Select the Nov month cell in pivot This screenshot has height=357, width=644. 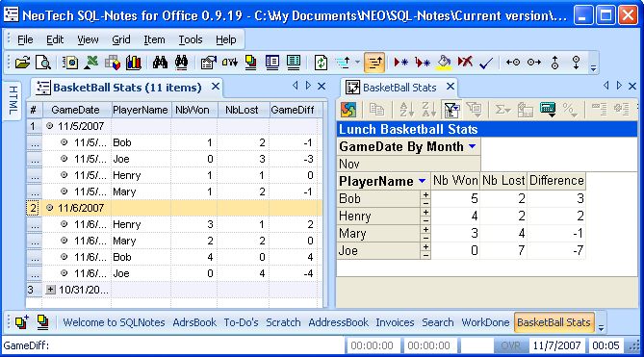tap(408, 165)
